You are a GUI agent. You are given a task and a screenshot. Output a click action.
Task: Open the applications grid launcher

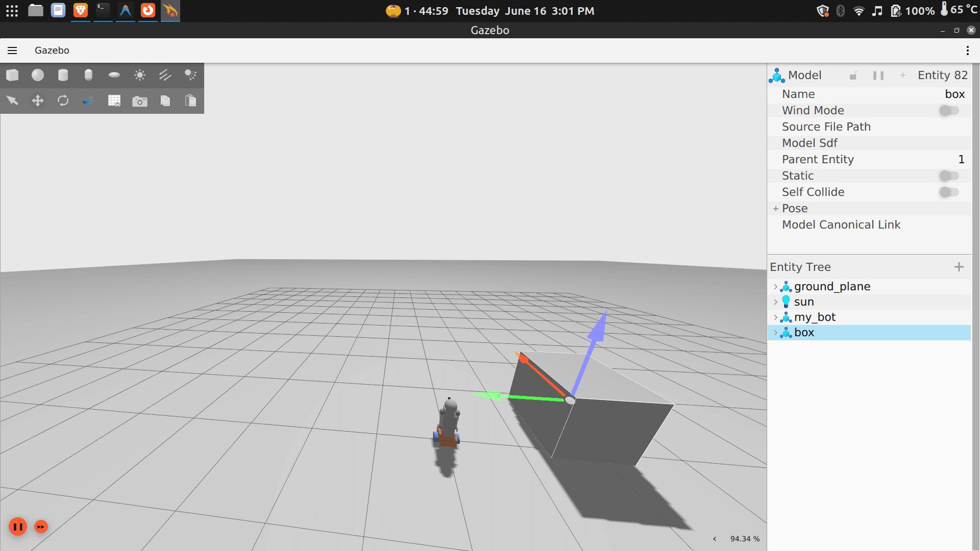[12, 11]
